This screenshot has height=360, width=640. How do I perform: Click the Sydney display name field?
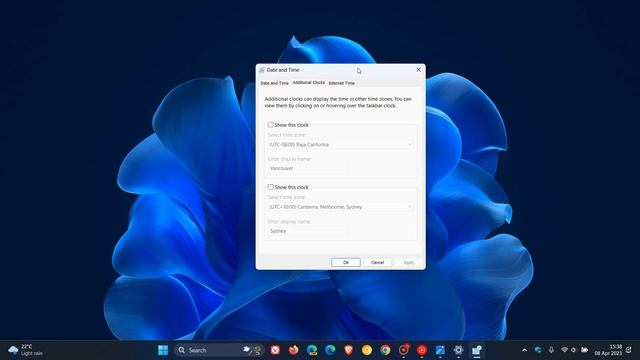[x=308, y=231]
